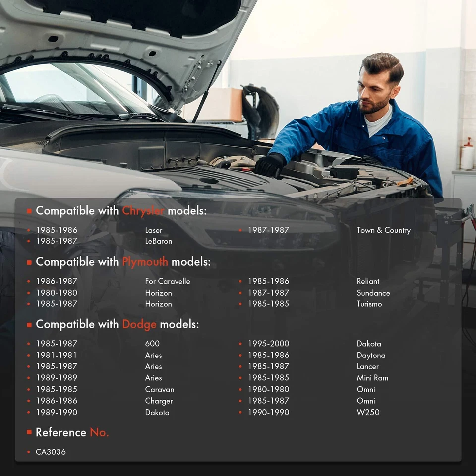Screen dimensions: 476x476
Task: Click the "Compatible with Chrysler models:" heading
Action: [121, 211]
